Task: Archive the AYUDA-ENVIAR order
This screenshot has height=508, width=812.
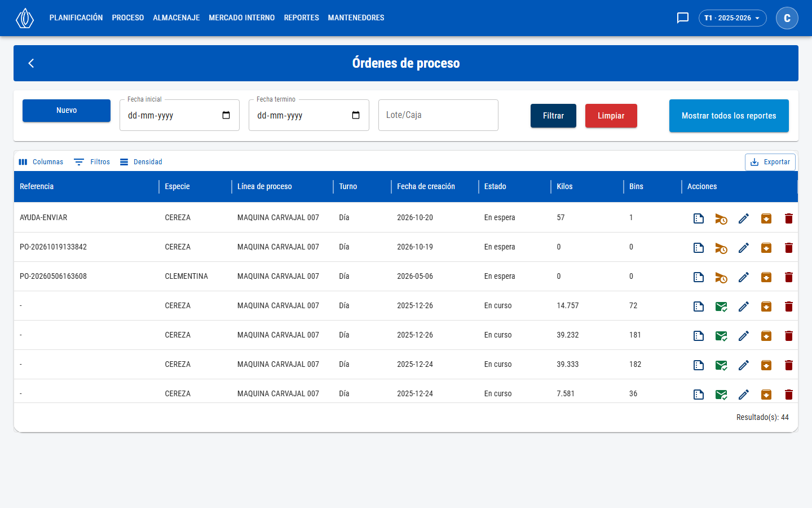Action: coord(766,218)
